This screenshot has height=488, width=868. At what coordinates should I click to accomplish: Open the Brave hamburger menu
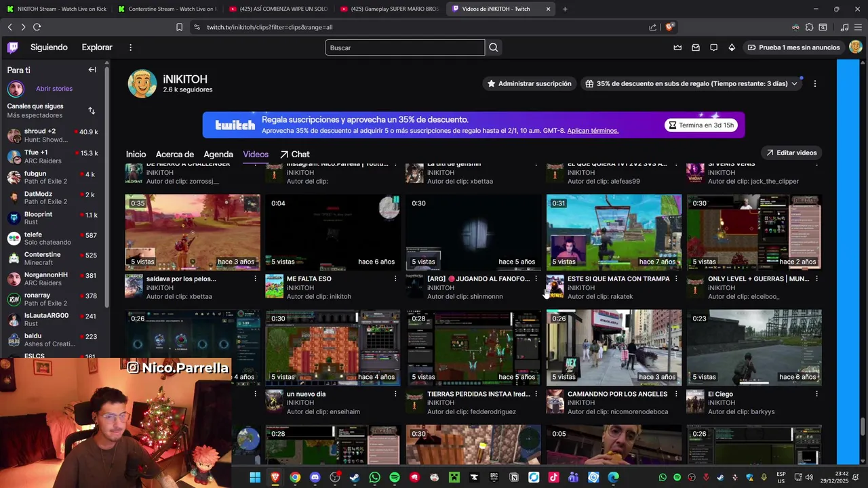click(857, 27)
